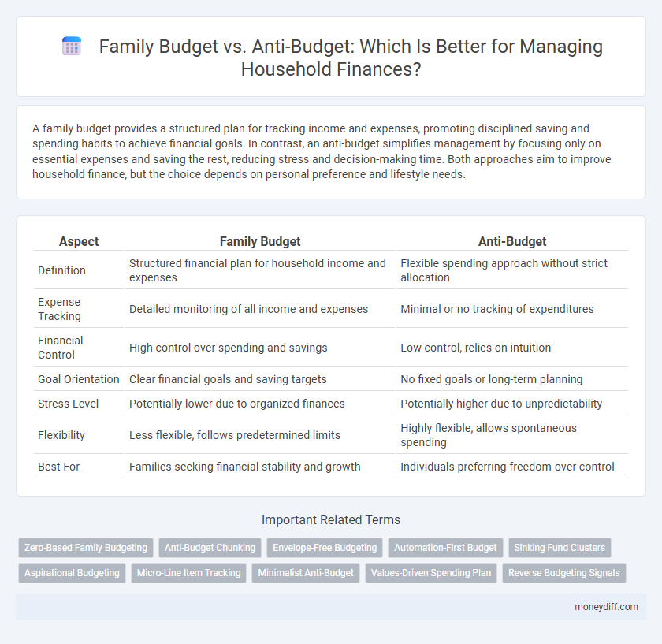Select the Zero-Based Family Budgeting tag

pos(85,548)
